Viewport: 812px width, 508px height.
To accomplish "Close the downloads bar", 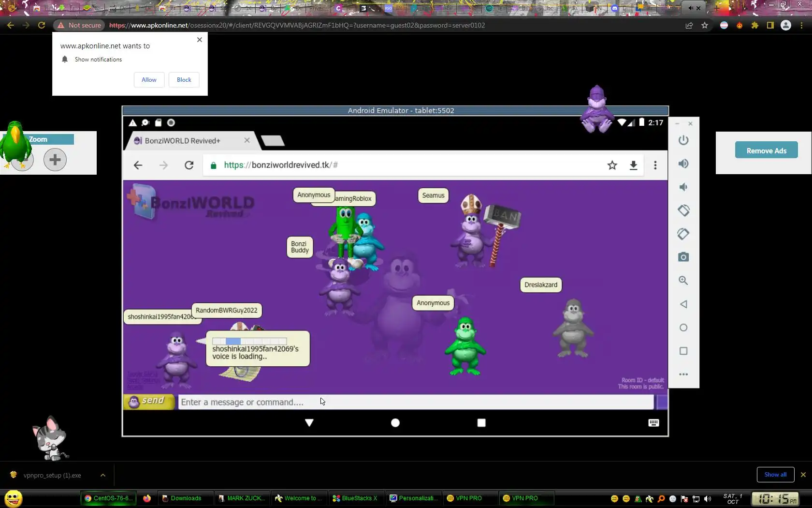I will point(803,475).
